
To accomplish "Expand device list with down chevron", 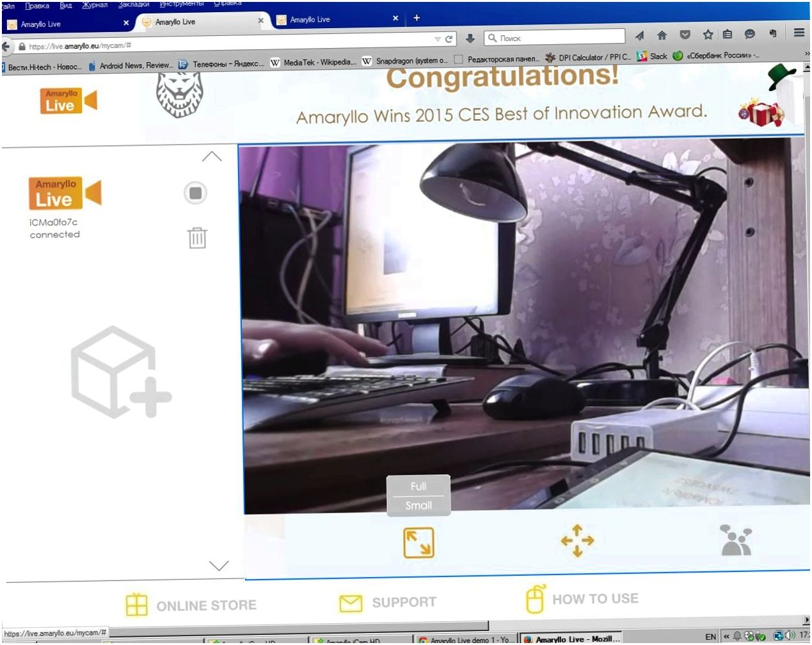I will click(x=219, y=566).
